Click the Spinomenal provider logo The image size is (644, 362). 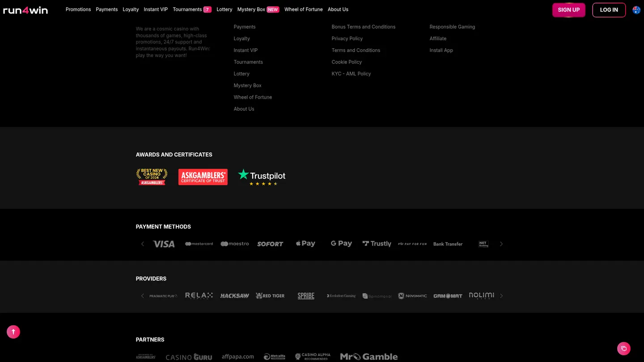click(377, 296)
